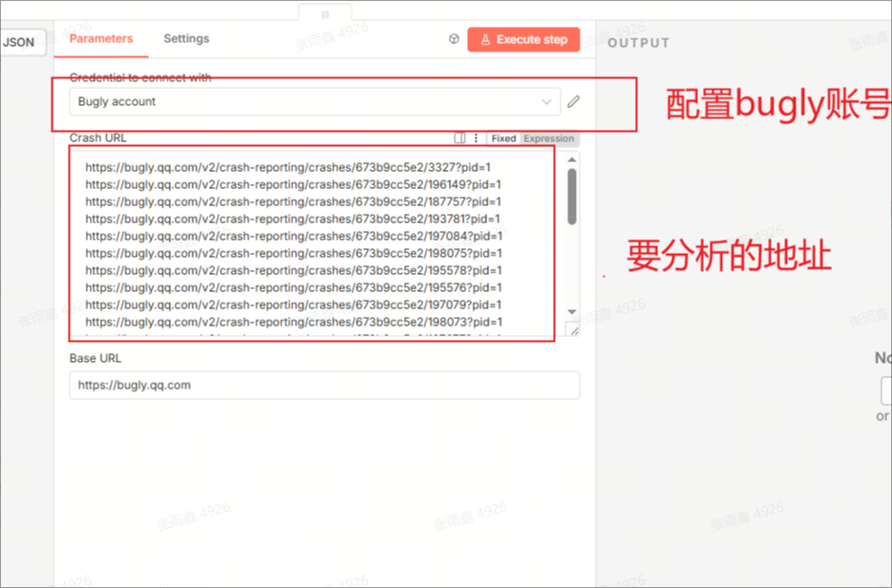This screenshot has width=892, height=588.
Task: Click the dropdown chevron in credential selector
Action: click(x=547, y=101)
